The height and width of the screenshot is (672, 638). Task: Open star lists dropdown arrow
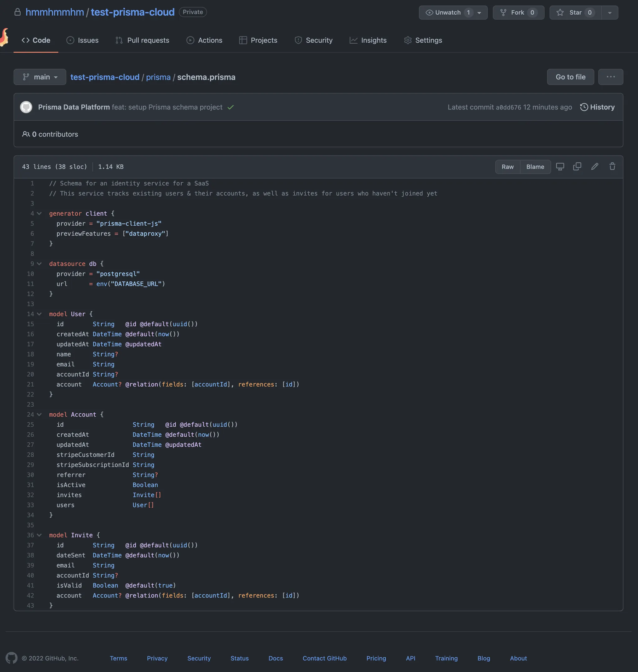(610, 12)
